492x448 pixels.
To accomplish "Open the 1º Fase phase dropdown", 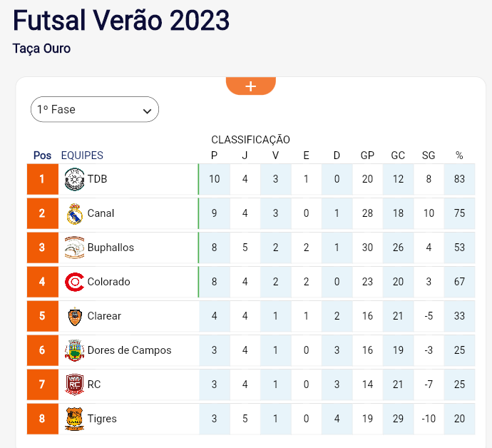I will 95,109.
